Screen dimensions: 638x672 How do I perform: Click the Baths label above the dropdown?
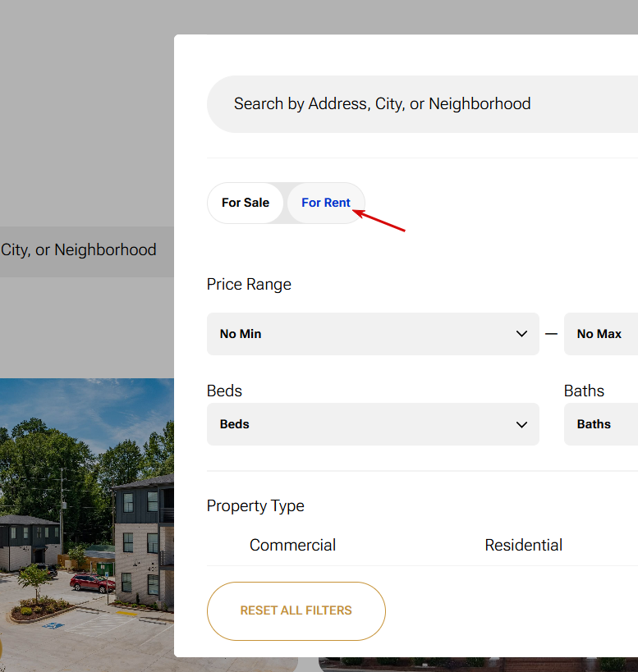[x=584, y=391]
